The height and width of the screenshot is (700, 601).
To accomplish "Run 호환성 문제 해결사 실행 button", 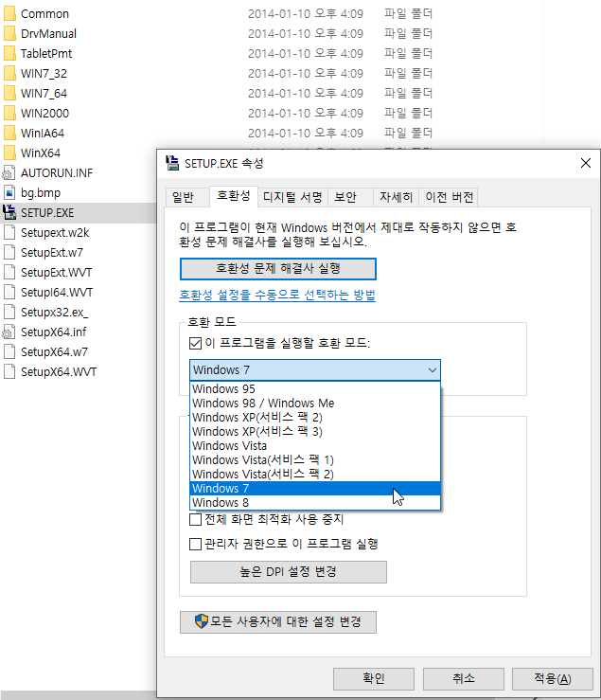I will [x=278, y=269].
